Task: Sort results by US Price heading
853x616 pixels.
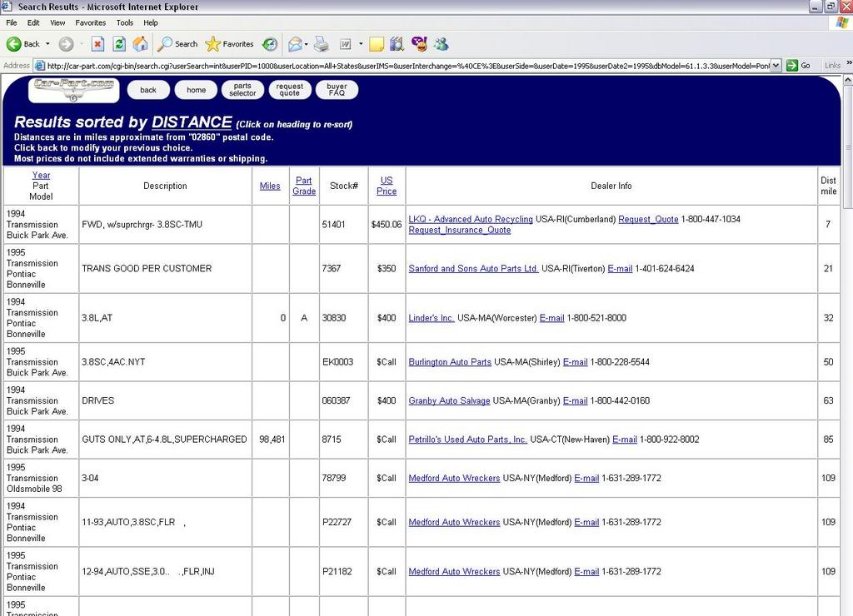Action: click(387, 186)
